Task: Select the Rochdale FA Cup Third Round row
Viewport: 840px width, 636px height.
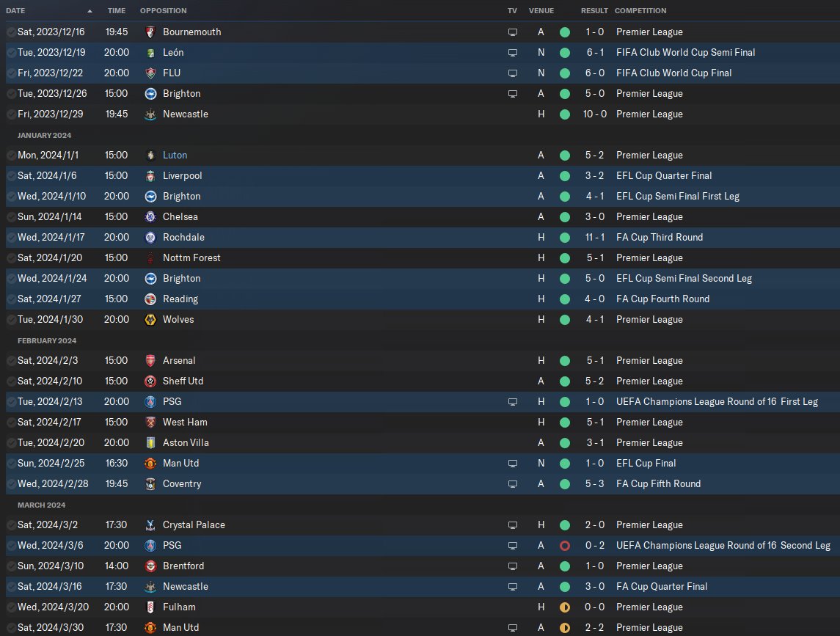Action: point(423,238)
